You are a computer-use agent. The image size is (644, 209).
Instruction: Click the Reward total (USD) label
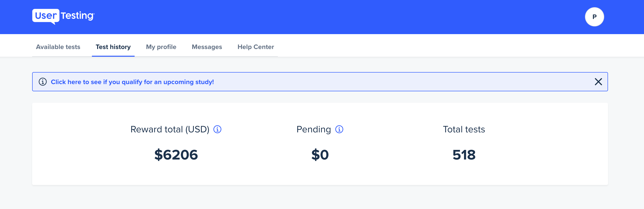pyautogui.click(x=170, y=129)
